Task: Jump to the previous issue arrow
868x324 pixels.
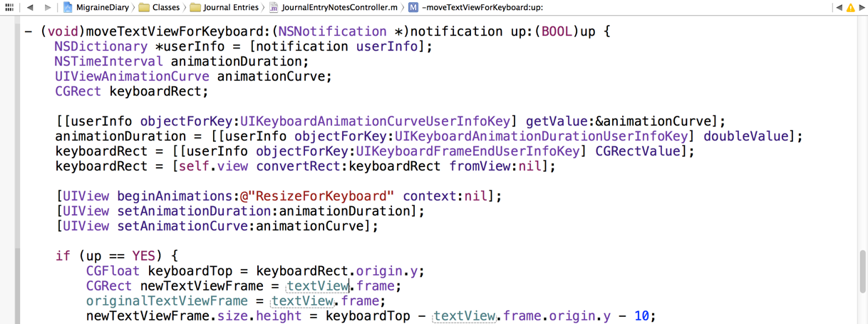Action: (x=839, y=8)
